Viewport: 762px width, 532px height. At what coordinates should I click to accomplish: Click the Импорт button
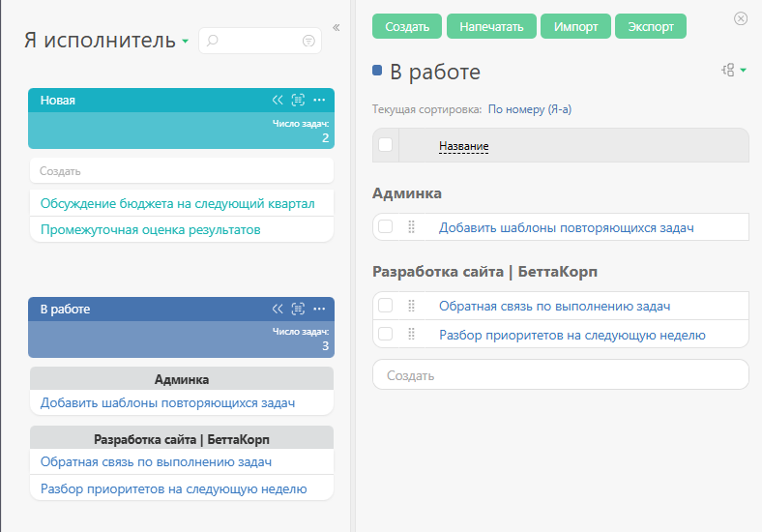click(576, 26)
